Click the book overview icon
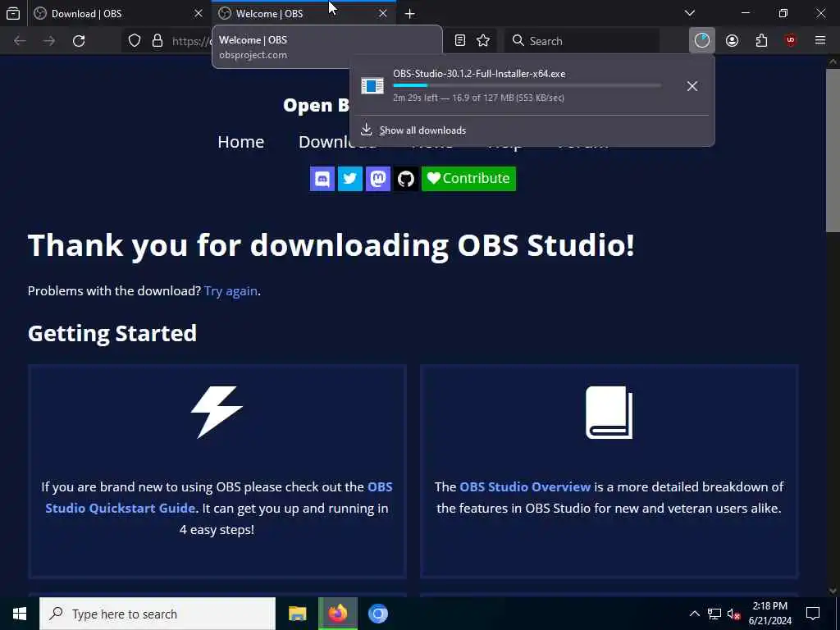This screenshot has width=840, height=630. coord(609,413)
